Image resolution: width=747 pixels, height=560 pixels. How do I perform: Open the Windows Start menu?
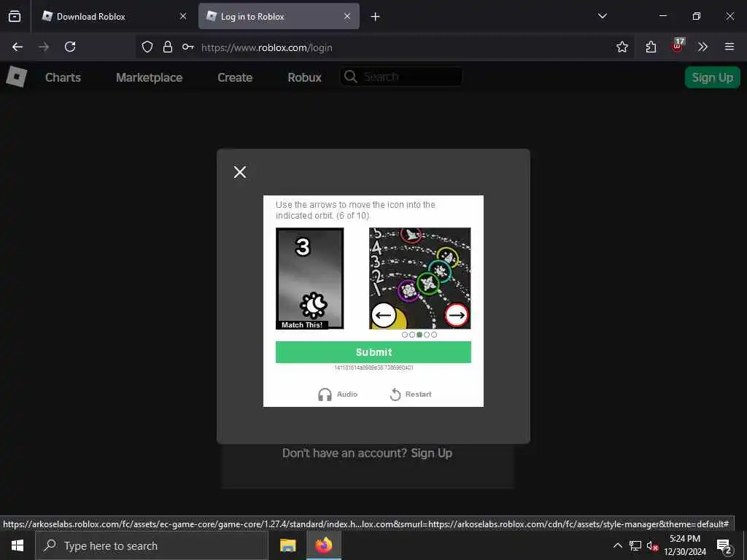click(x=18, y=545)
